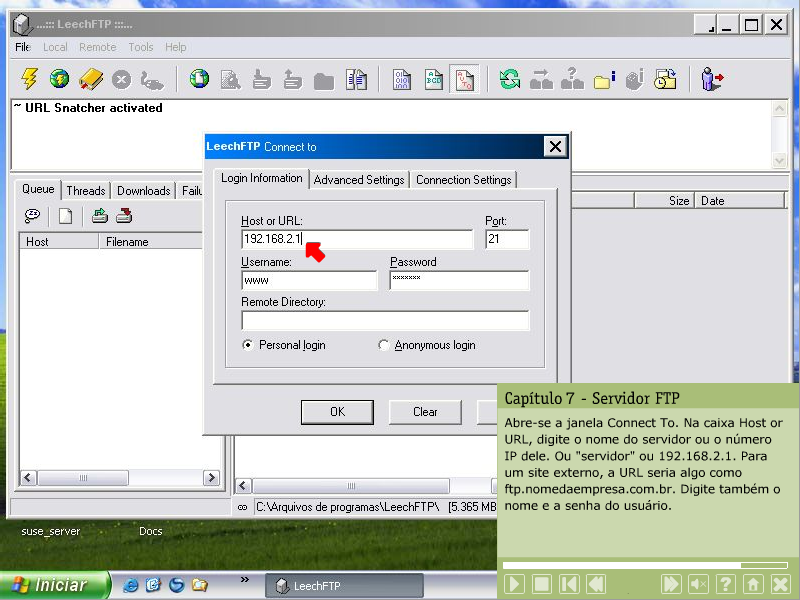This screenshot has width=800, height=600.
Task: Select the Anonymous login radio button
Action: click(384, 345)
